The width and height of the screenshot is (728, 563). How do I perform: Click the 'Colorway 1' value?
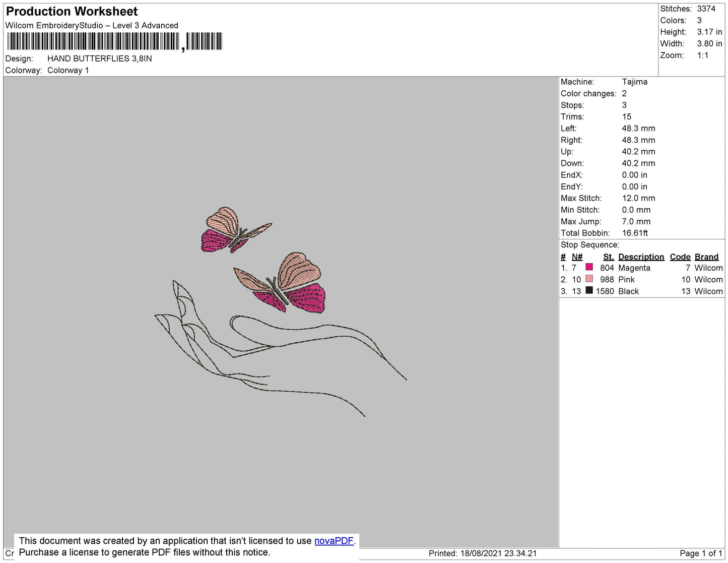point(68,70)
